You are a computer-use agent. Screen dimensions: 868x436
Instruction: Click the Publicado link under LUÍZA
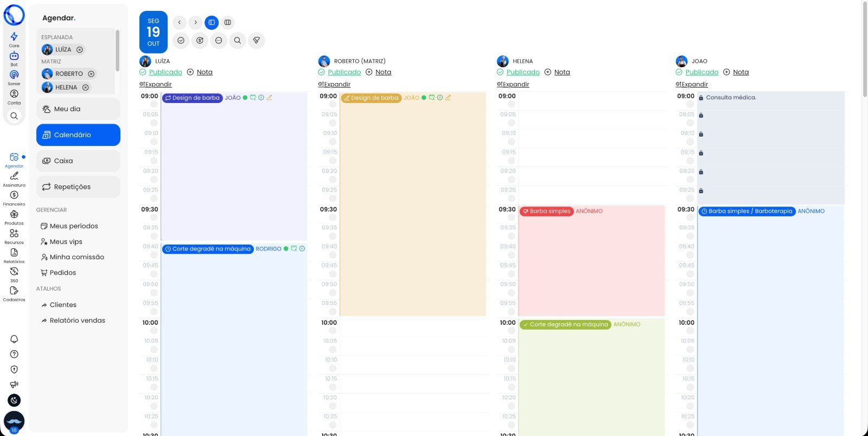pos(165,72)
